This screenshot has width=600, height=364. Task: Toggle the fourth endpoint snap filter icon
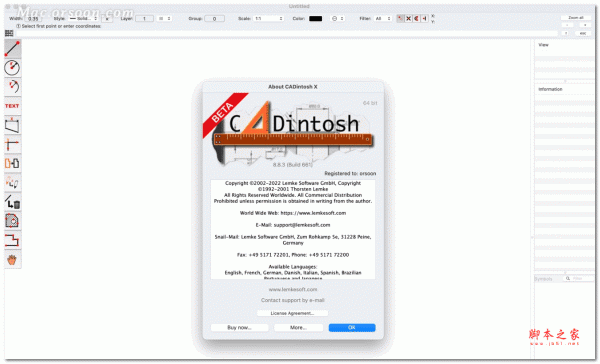coord(424,18)
